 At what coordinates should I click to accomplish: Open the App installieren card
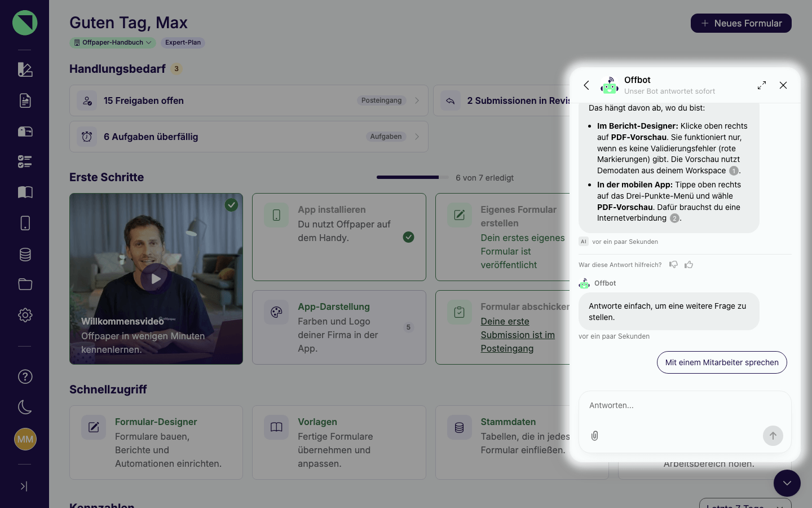[x=339, y=237]
